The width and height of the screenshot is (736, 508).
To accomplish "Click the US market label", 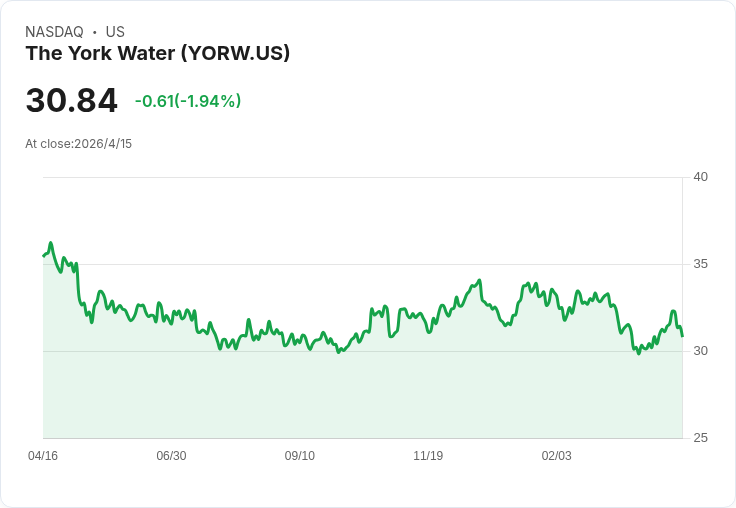I will [x=115, y=32].
